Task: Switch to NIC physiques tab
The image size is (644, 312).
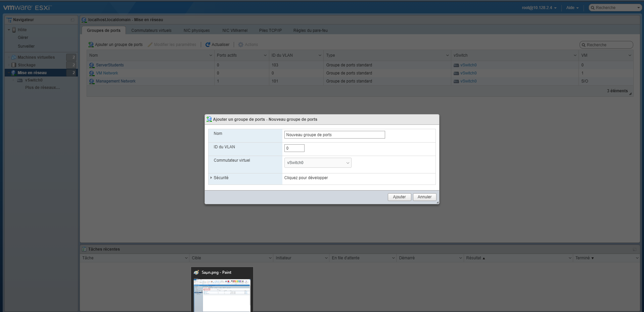Action: pyautogui.click(x=197, y=31)
